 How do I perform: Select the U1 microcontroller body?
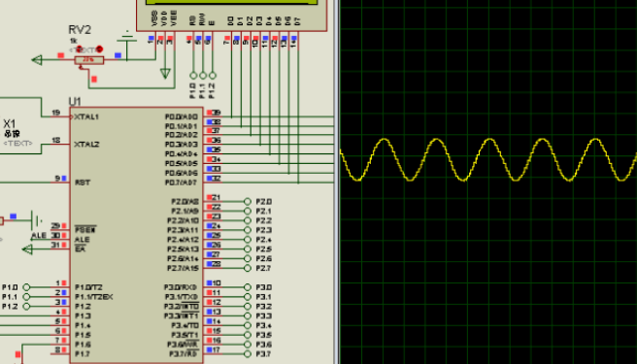(137, 235)
